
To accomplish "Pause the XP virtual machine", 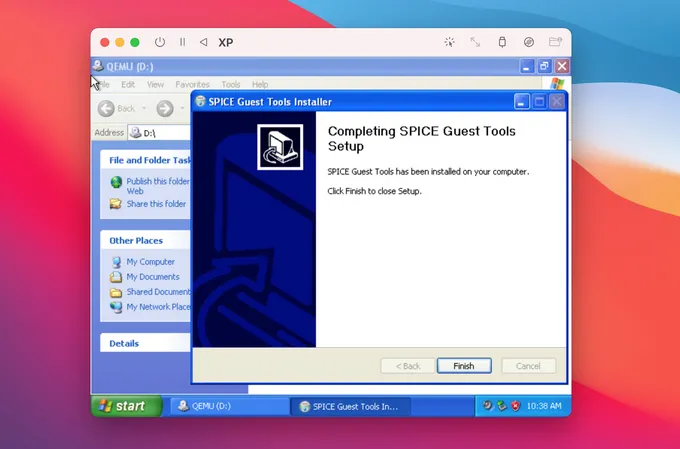I will pos(182,42).
